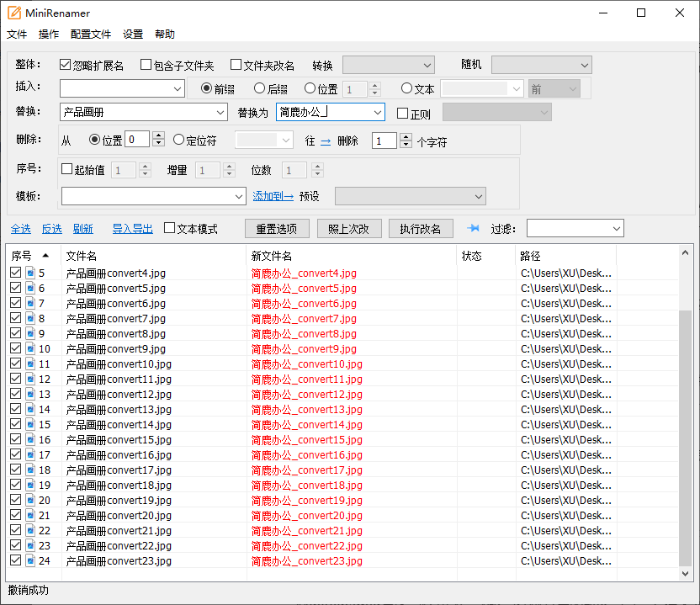Click the file icon beside 产品画册convert4.jpg
700x605 pixels.
tap(30, 273)
